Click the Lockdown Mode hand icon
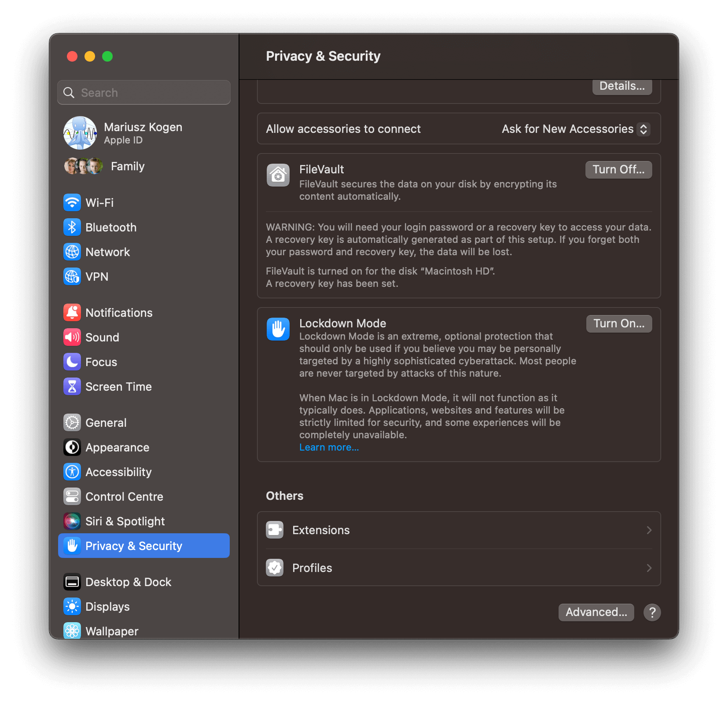728x704 pixels. pyautogui.click(x=278, y=329)
